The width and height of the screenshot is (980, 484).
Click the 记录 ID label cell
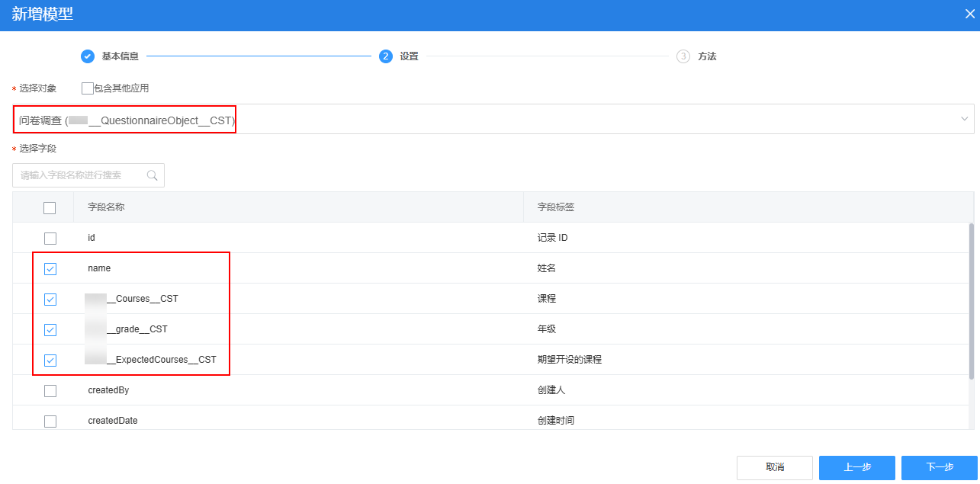point(553,238)
